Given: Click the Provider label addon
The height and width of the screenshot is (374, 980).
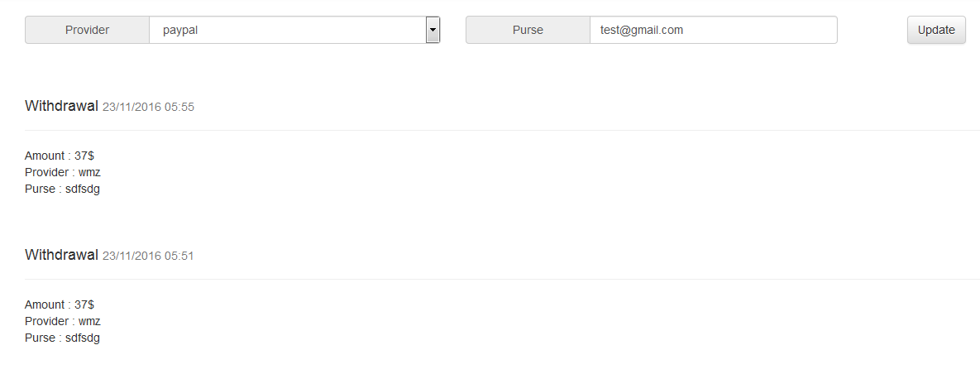Looking at the screenshot, I should (88, 31).
